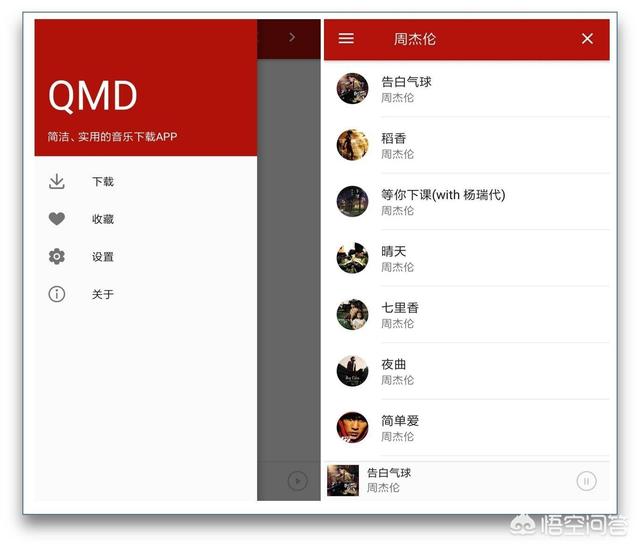Click artist name under 晴天

[397, 267]
